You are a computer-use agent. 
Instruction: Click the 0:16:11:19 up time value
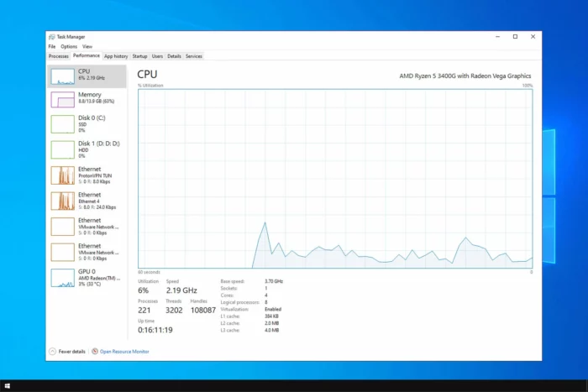click(x=155, y=330)
